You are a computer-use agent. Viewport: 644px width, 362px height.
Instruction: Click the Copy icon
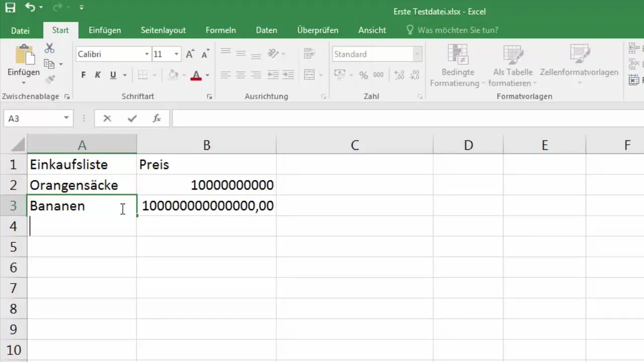tap(49, 64)
